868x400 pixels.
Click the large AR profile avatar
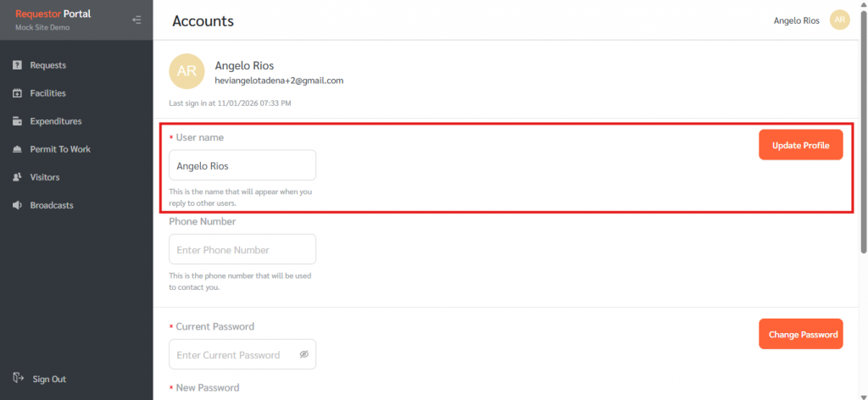[x=186, y=72]
